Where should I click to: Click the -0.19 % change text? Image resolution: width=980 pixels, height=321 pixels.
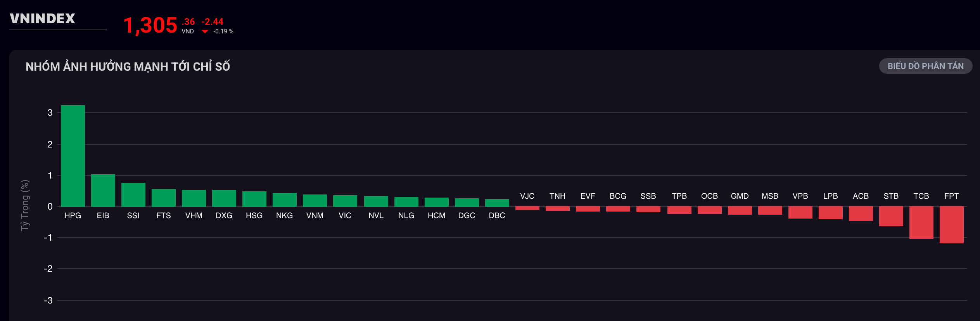coord(223,31)
